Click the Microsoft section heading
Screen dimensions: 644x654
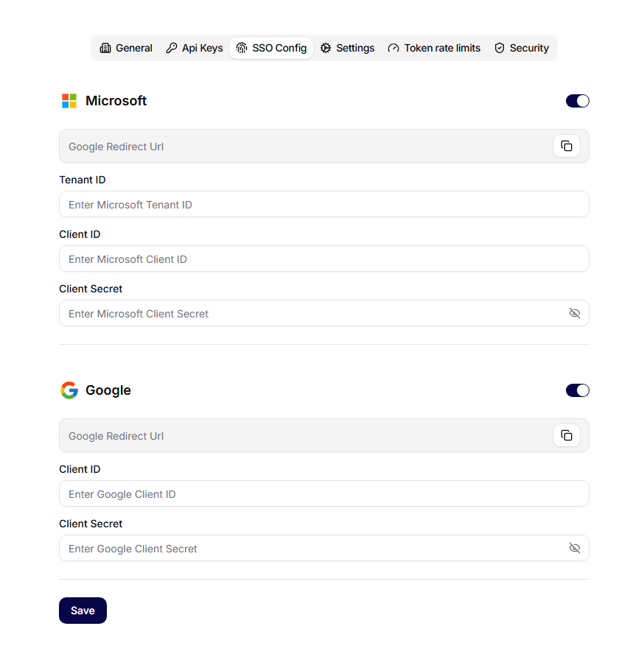(116, 101)
